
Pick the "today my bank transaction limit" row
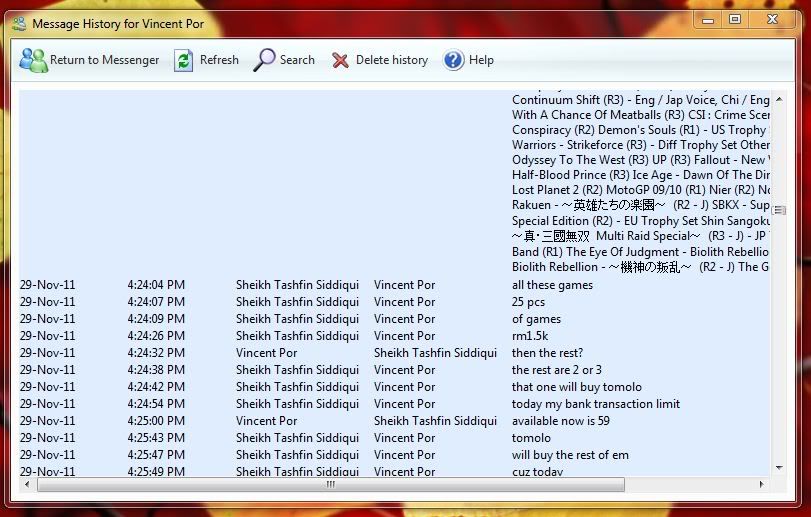[595, 404]
